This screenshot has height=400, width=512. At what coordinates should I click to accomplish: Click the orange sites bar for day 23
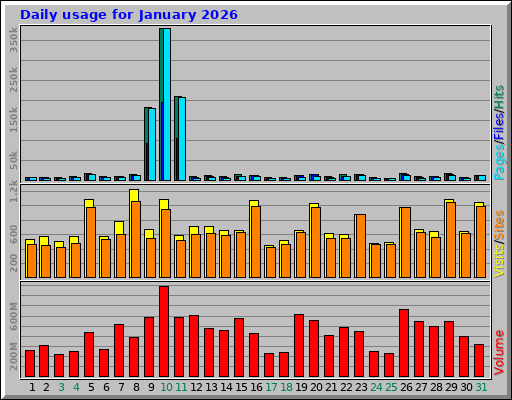point(361,246)
